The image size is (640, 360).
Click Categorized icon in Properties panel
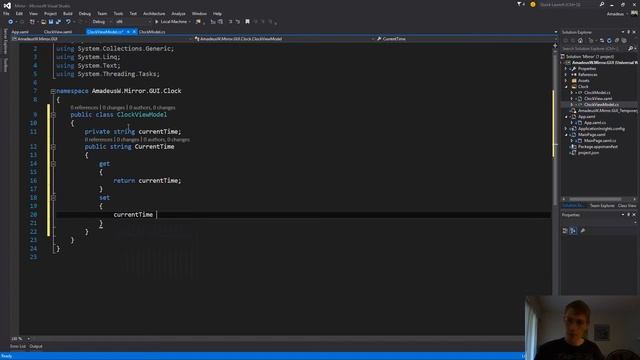click(565, 231)
